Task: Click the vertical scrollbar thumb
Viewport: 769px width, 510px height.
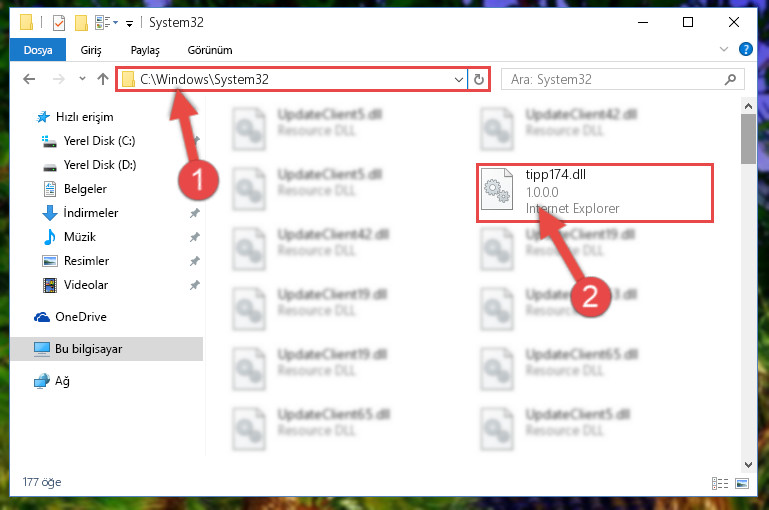Action: [748, 139]
